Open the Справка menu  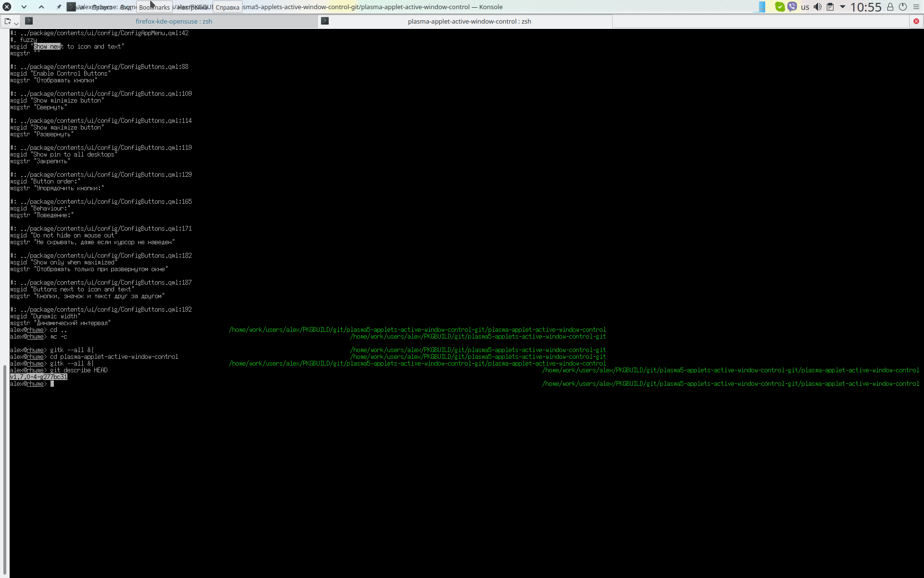(227, 7)
